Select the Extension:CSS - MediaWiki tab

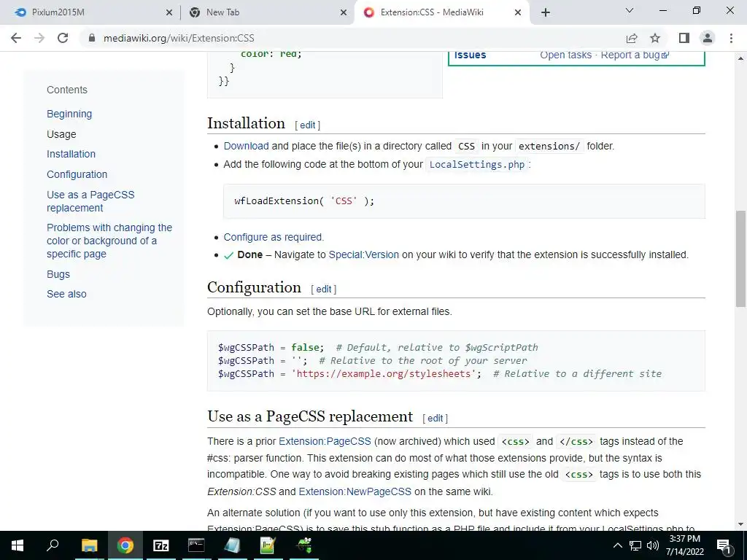click(x=442, y=13)
